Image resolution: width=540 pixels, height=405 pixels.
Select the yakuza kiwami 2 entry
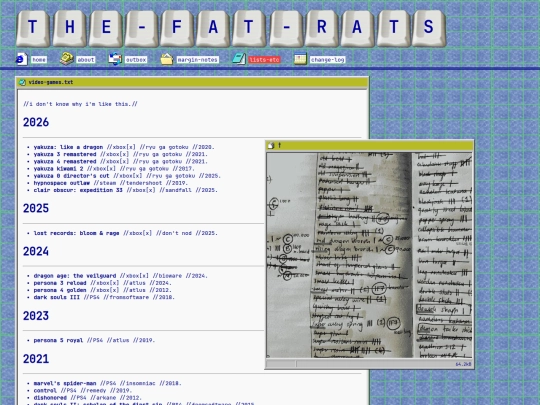point(114,169)
